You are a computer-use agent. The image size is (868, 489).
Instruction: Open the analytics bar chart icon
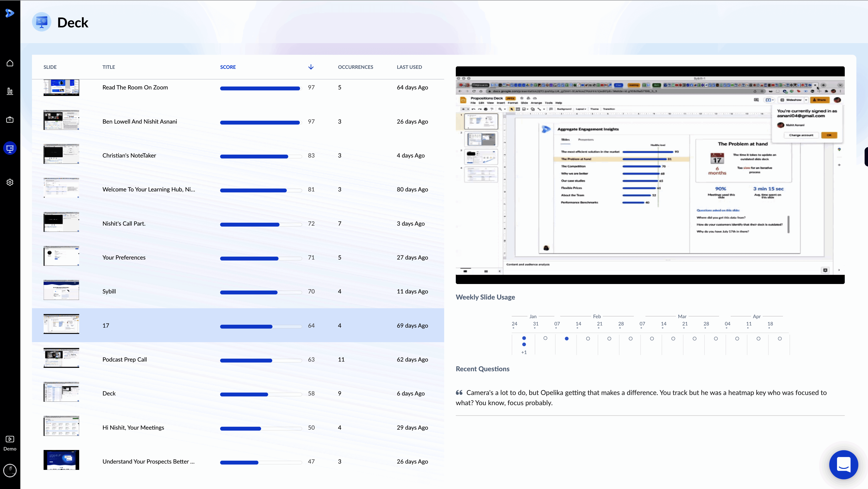(x=10, y=91)
